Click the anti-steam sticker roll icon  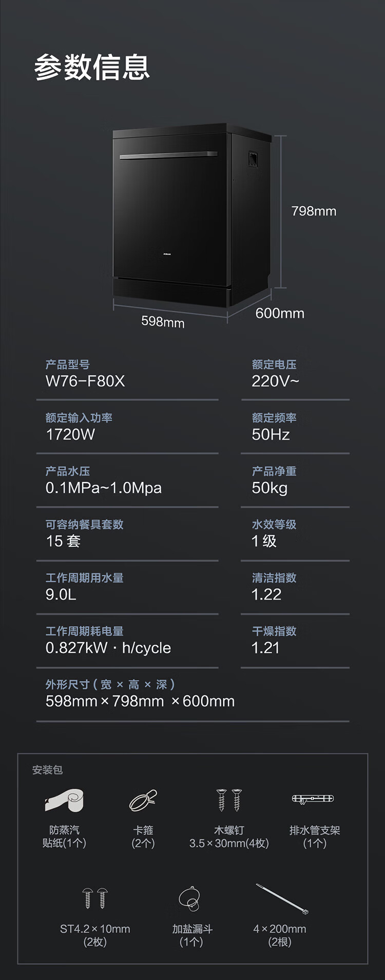tap(64, 800)
